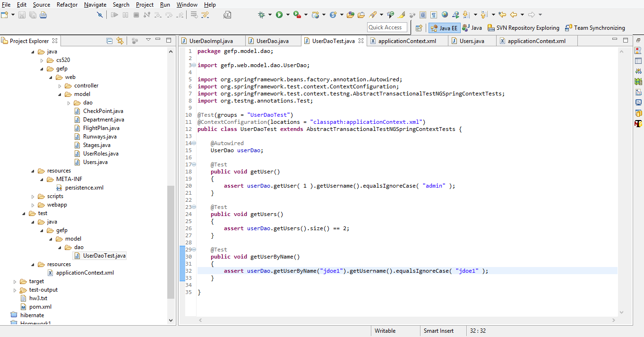
Task: Collapse all items in Project Explorer
Action: 110,41
